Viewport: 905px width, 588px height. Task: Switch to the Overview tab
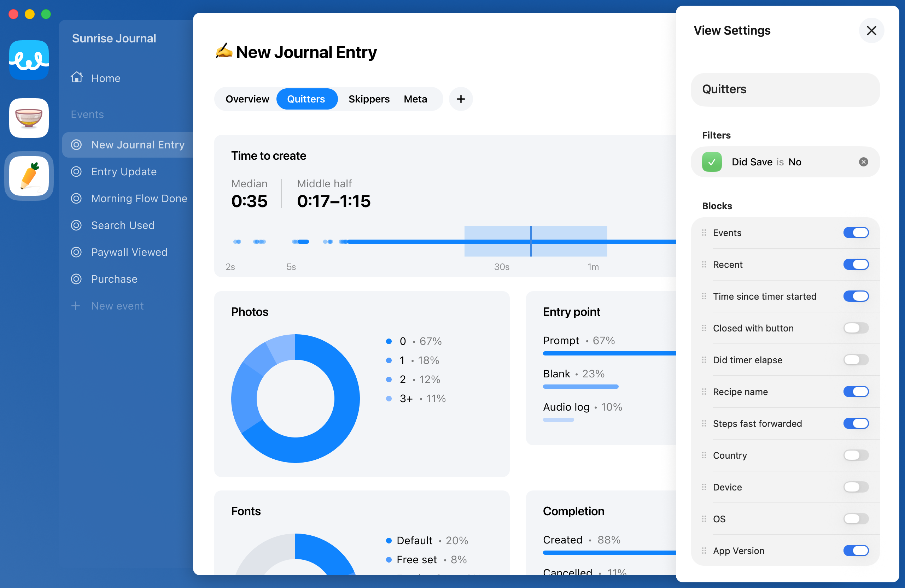coord(247,99)
